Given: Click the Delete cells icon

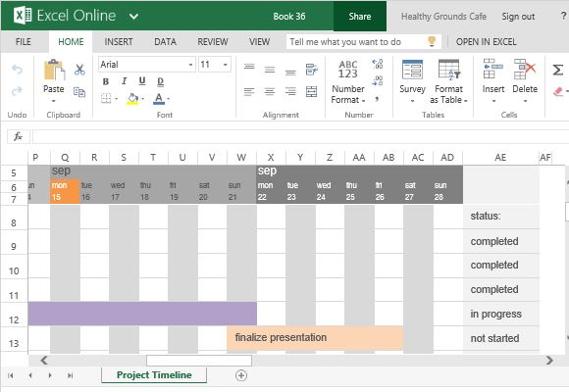Looking at the screenshot, I should coord(525,70).
